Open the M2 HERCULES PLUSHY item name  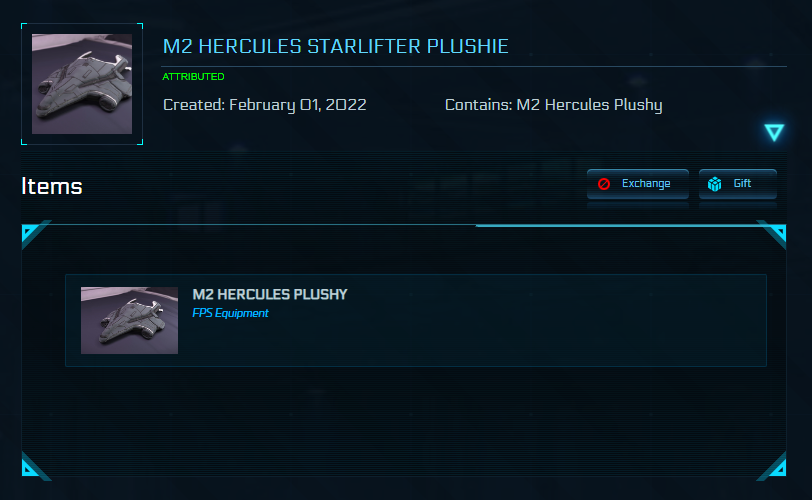coord(270,294)
